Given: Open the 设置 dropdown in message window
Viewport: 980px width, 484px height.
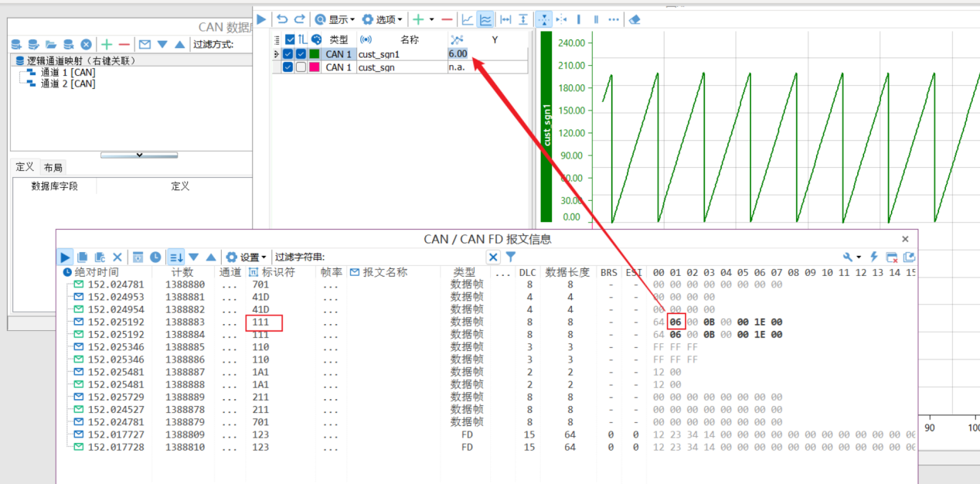Looking at the screenshot, I should coord(247,257).
